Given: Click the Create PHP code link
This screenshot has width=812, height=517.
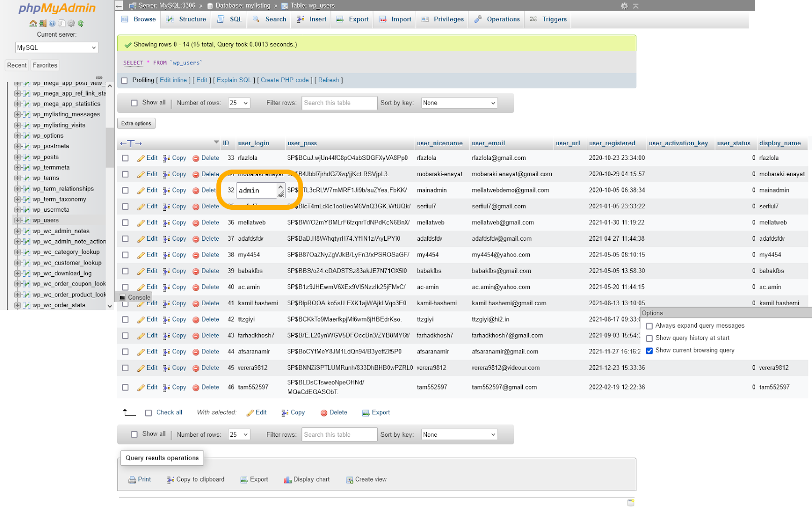Looking at the screenshot, I should [x=285, y=80].
